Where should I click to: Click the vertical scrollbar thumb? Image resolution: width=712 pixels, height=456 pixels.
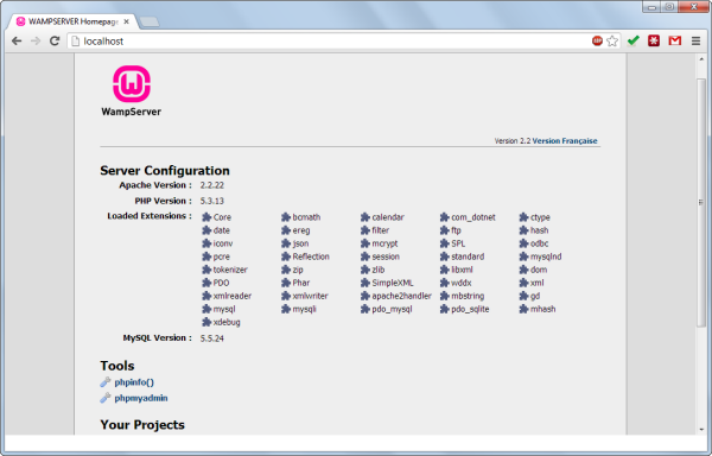point(702,202)
